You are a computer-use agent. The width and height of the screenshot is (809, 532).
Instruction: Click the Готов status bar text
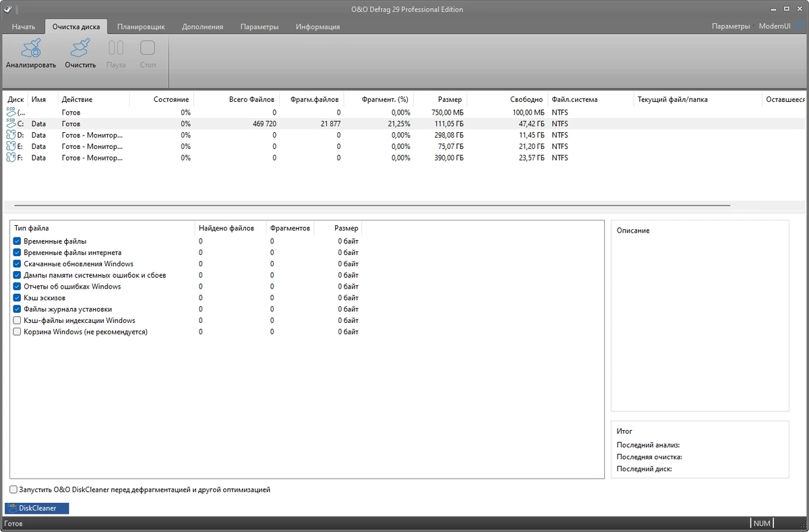(13, 523)
